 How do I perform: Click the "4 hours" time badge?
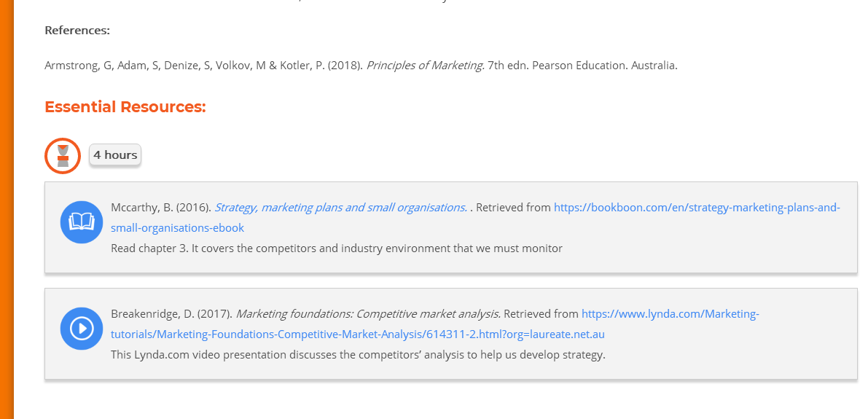115,154
